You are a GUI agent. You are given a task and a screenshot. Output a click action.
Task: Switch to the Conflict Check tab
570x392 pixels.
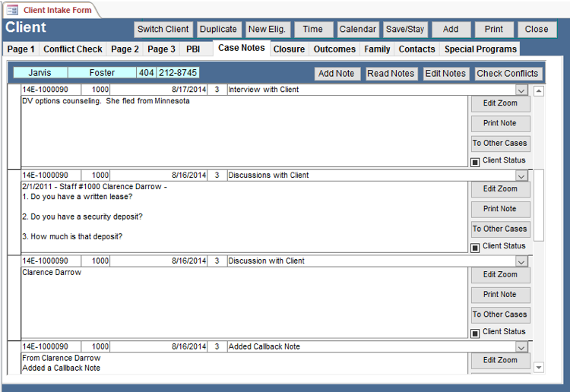click(x=73, y=49)
